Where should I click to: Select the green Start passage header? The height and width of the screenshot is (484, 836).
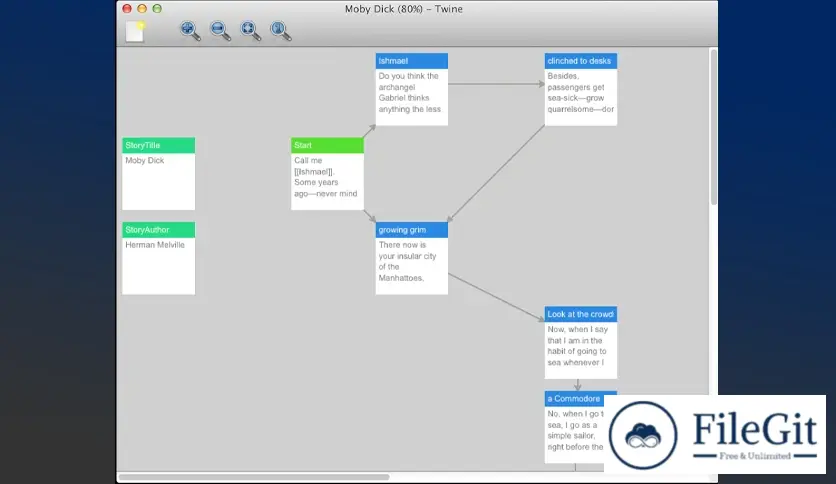tap(327, 145)
